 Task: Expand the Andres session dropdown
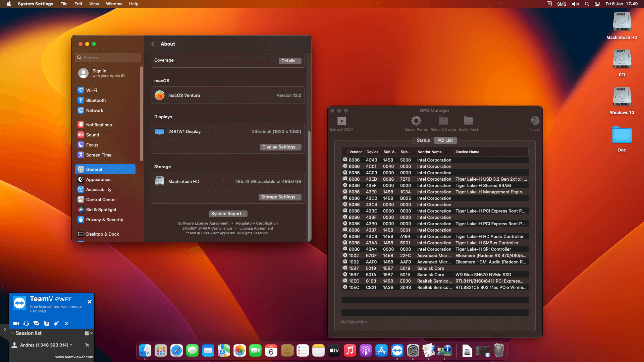pyautogui.click(x=71, y=345)
